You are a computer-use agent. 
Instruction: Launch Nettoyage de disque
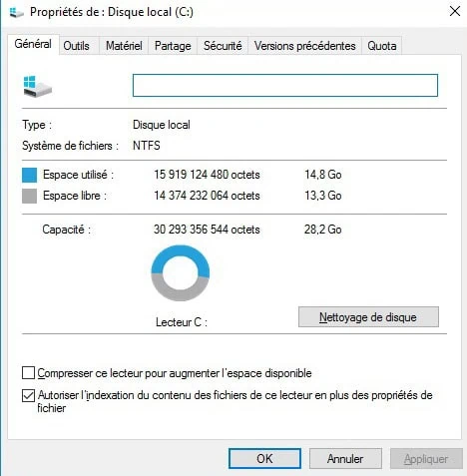click(368, 317)
